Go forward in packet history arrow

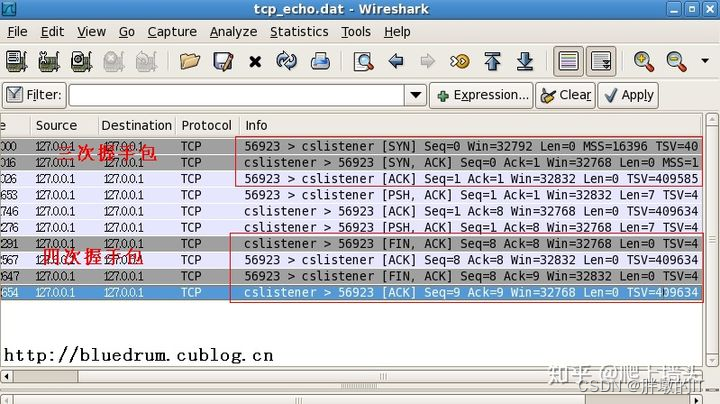point(428,61)
